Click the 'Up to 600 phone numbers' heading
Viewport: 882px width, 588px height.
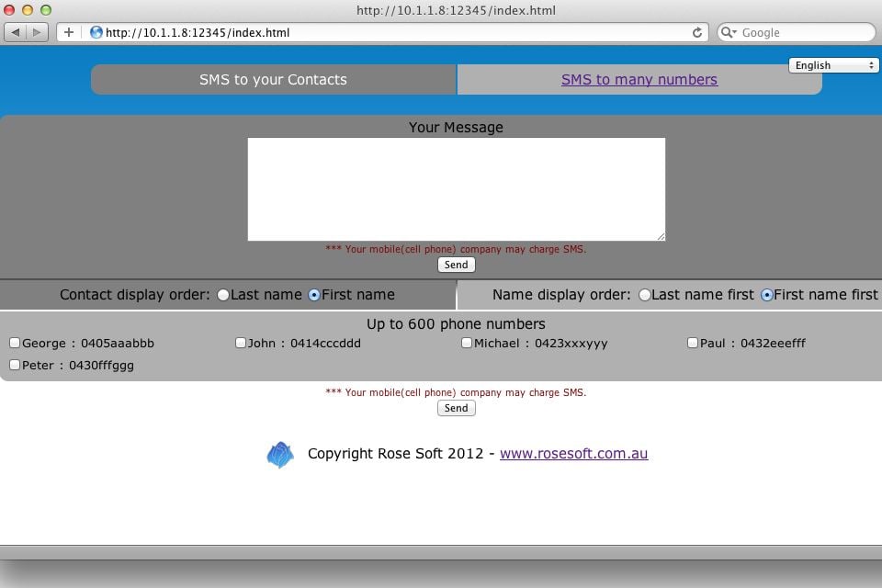point(456,324)
